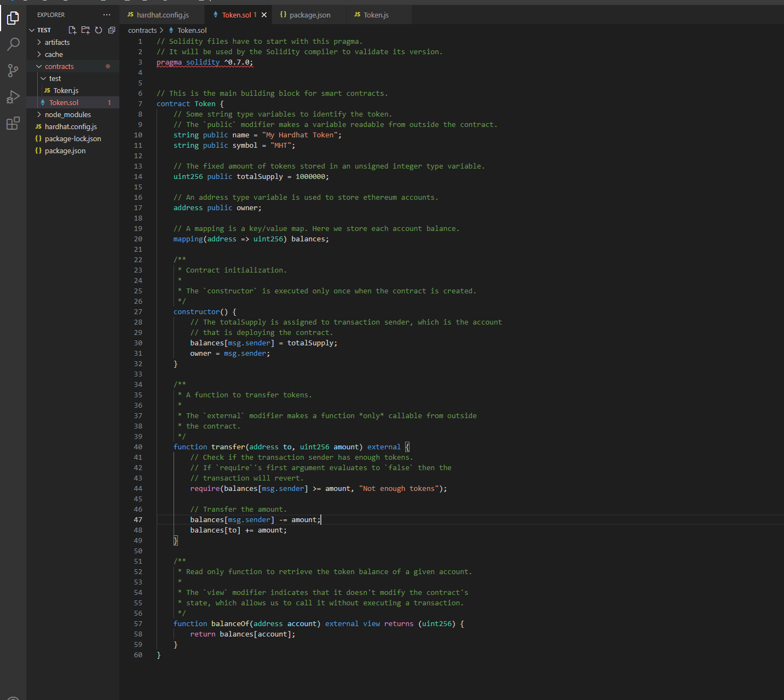Image resolution: width=784 pixels, height=700 pixels.
Task: Click the "My Hardhat Token" string literal
Action: pyautogui.click(x=299, y=135)
